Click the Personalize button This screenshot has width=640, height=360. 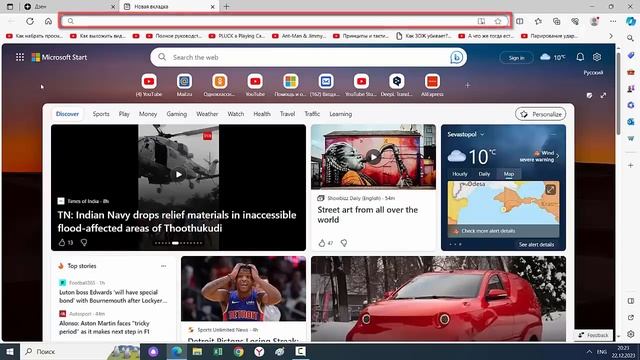(x=540, y=114)
